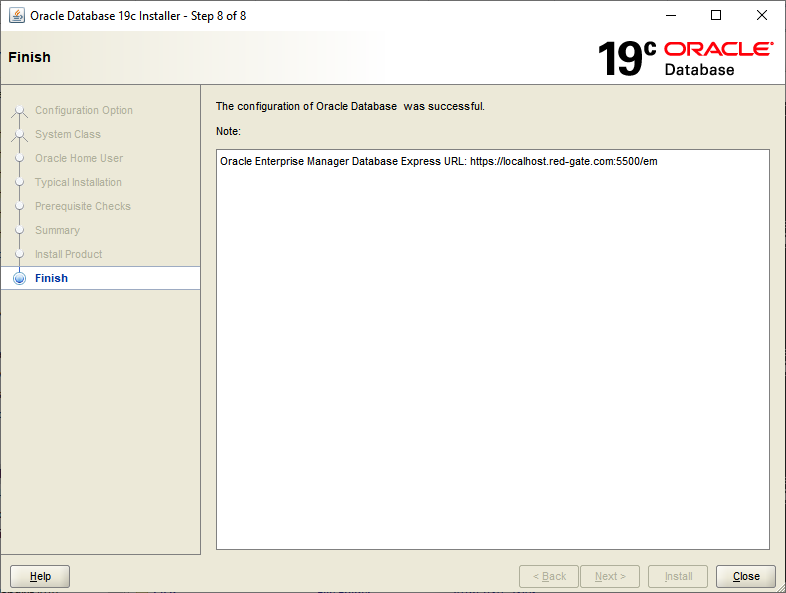
Task: Click the Prerequisite Checks step marker bullet
Action: point(20,206)
